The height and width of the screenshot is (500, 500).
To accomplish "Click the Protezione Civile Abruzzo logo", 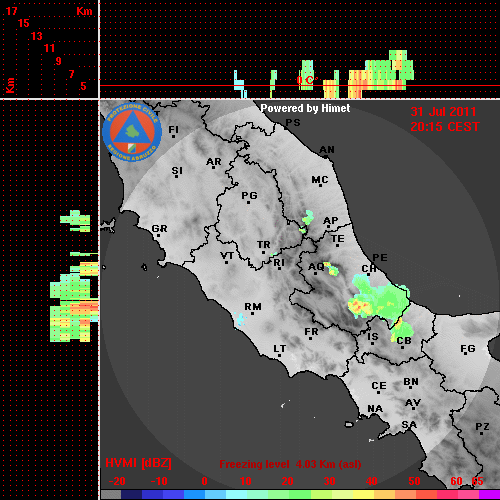I will point(132,132).
